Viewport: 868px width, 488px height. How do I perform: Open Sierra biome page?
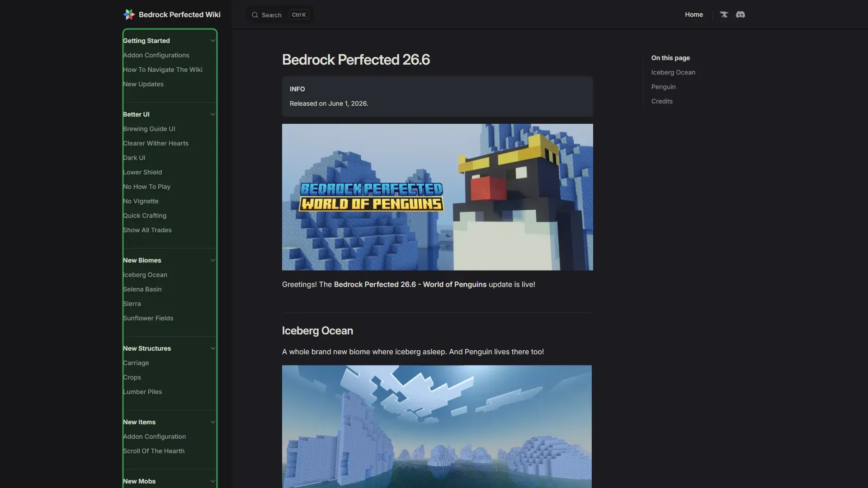tap(132, 304)
